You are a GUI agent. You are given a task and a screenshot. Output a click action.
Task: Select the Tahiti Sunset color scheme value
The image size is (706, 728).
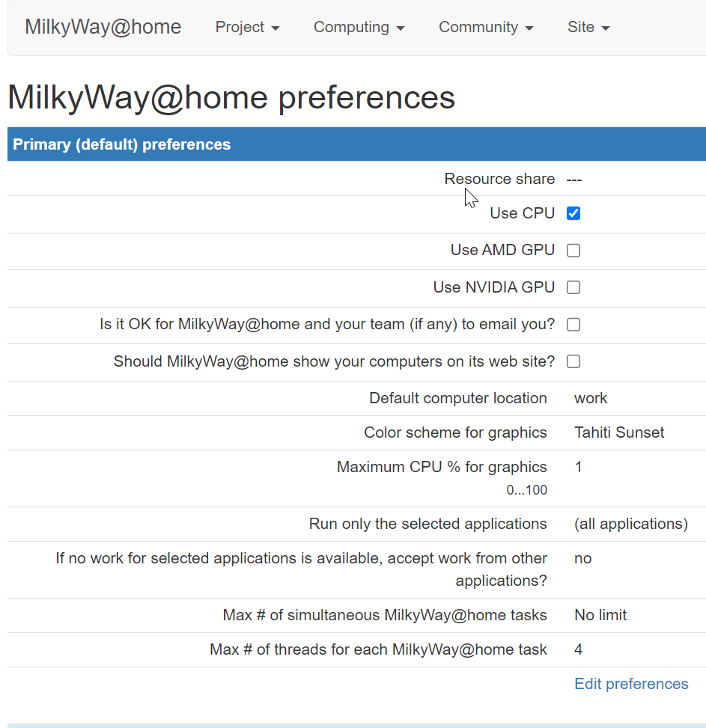tap(619, 432)
